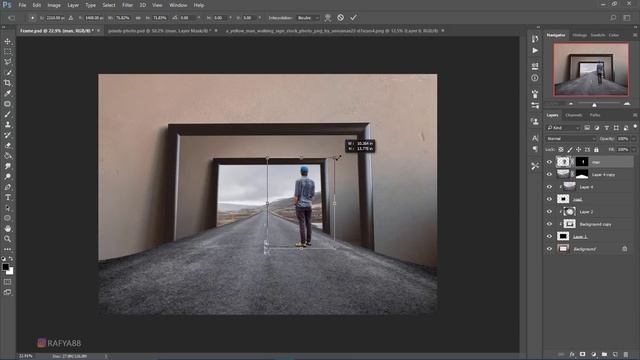Click the Navigator zoom in mountains button
Image resolution: width=640 pixels, height=360 pixels.
coord(627,104)
